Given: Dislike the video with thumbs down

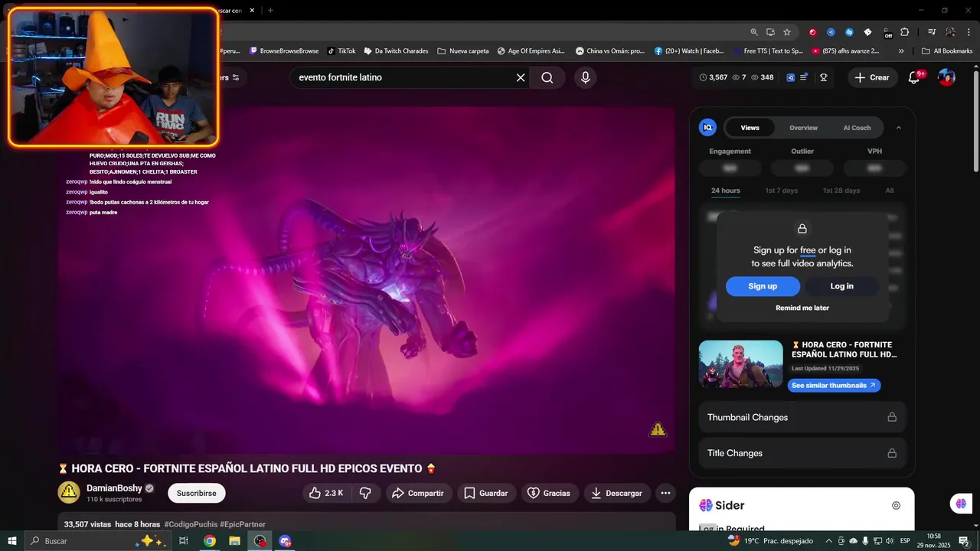Looking at the screenshot, I should [x=365, y=493].
